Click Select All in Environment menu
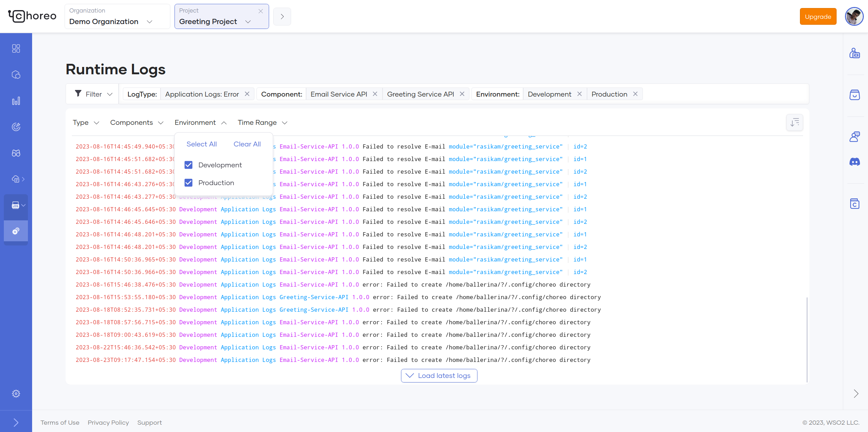The height and width of the screenshot is (432, 868). [201, 144]
